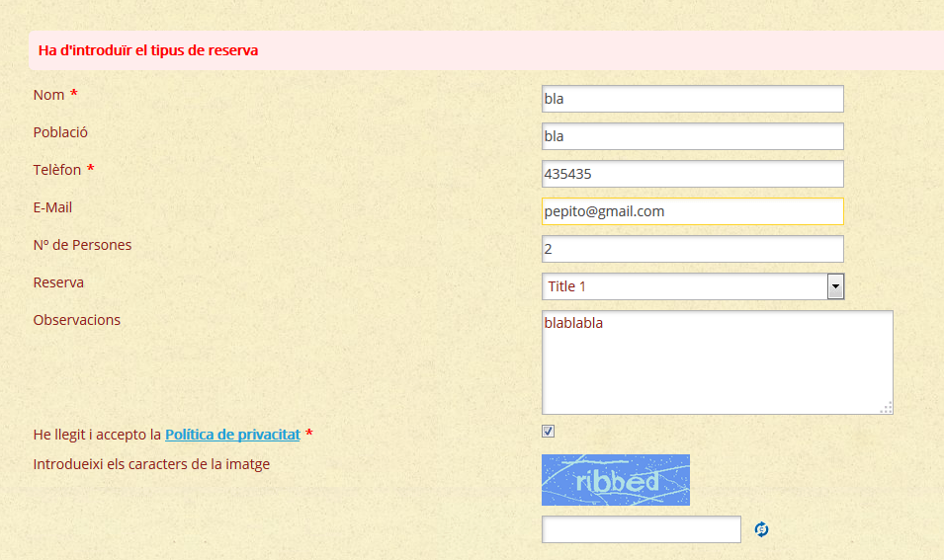Click the 'Nº de Persones' label
This screenshot has width=944, height=560.
(82, 245)
